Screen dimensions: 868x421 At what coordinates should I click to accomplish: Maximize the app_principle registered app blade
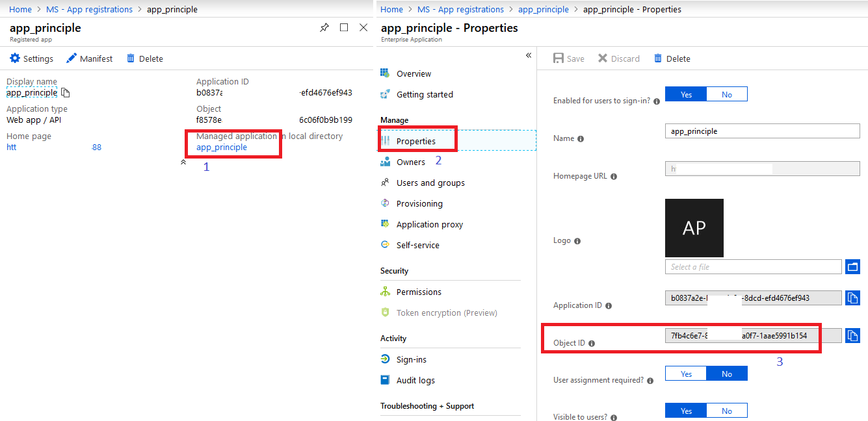coord(344,27)
